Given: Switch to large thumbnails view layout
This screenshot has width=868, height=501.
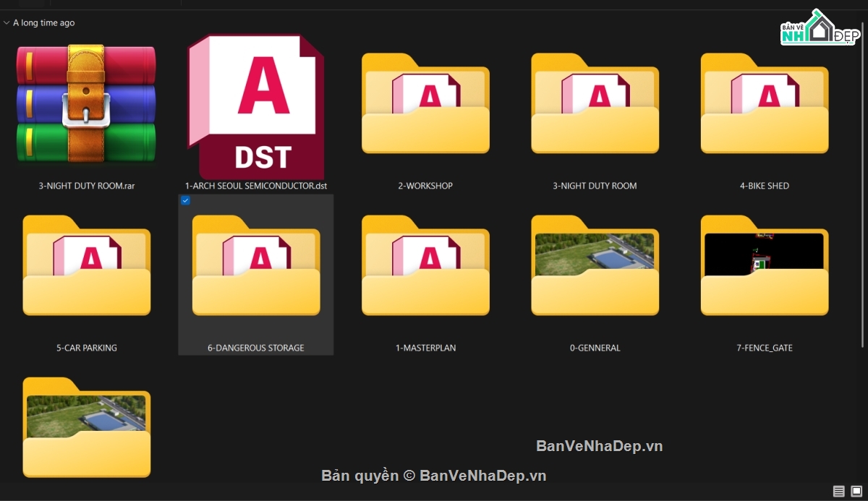Looking at the screenshot, I should tap(856, 492).
